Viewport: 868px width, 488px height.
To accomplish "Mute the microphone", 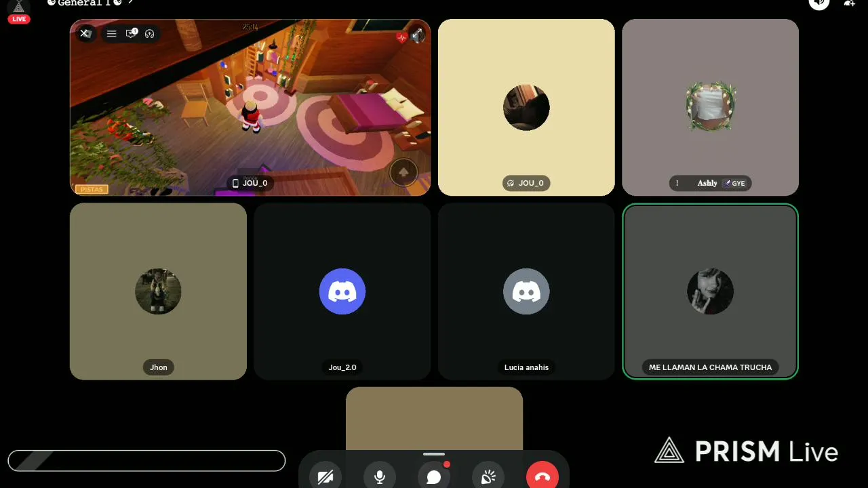I will [380, 477].
